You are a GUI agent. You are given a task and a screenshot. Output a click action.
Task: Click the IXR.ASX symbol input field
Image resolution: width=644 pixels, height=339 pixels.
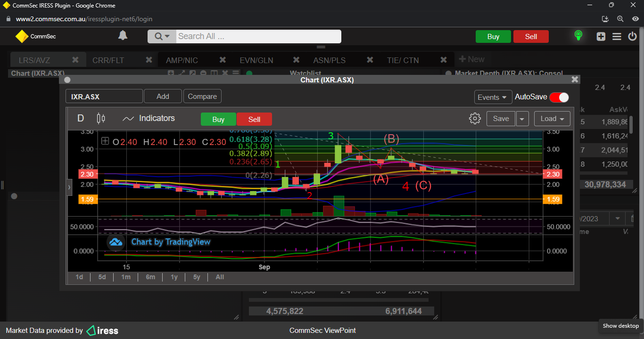point(104,97)
